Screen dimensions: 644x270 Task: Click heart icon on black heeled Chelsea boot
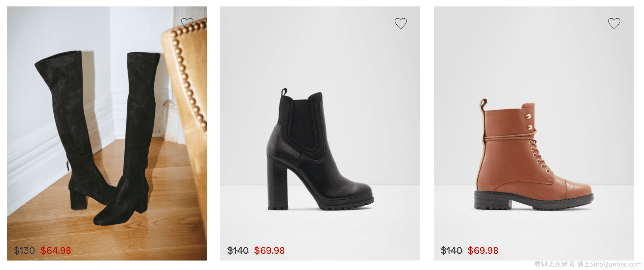coord(400,23)
